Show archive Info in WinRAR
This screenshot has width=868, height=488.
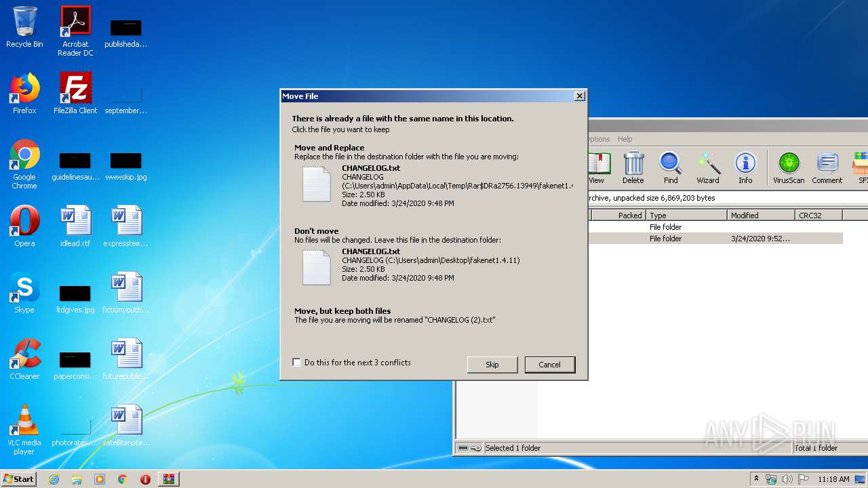click(x=745, y=167)
